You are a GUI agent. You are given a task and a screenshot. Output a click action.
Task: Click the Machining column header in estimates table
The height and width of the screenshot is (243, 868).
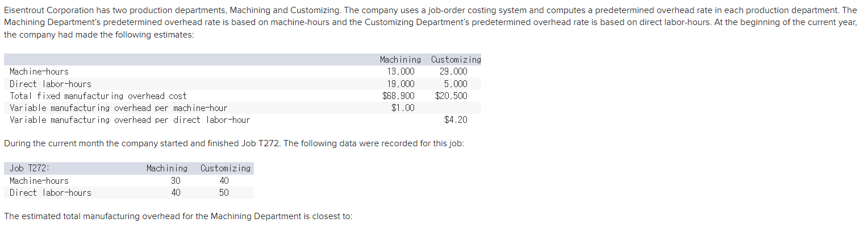(x=400, y=60)
